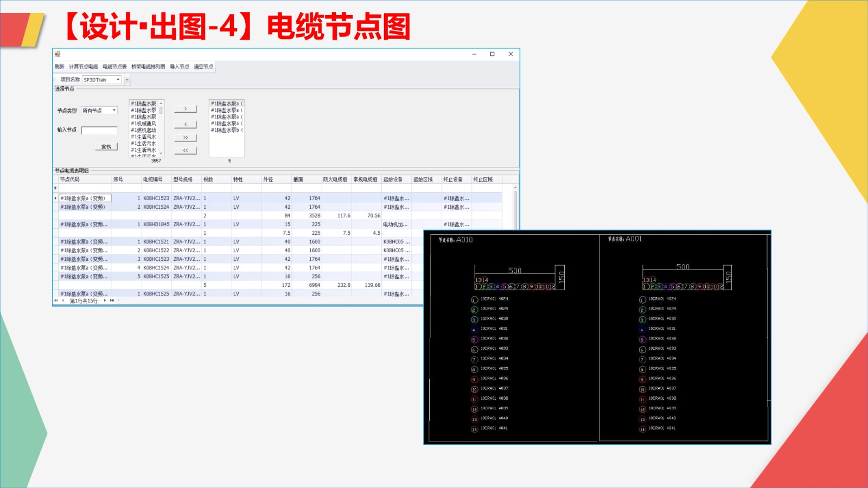Click the application icon in the title bar
The width and height of the screenshot is (868, 488).
click(x=58, y=54)
